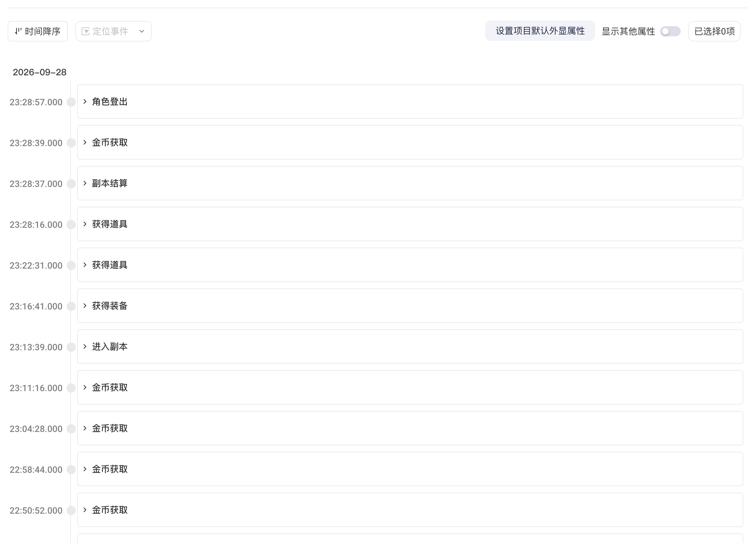The width and height of the screenshot is (756, 543).
Task: Click the 已选择0项 button
Action: coord(714,31)
